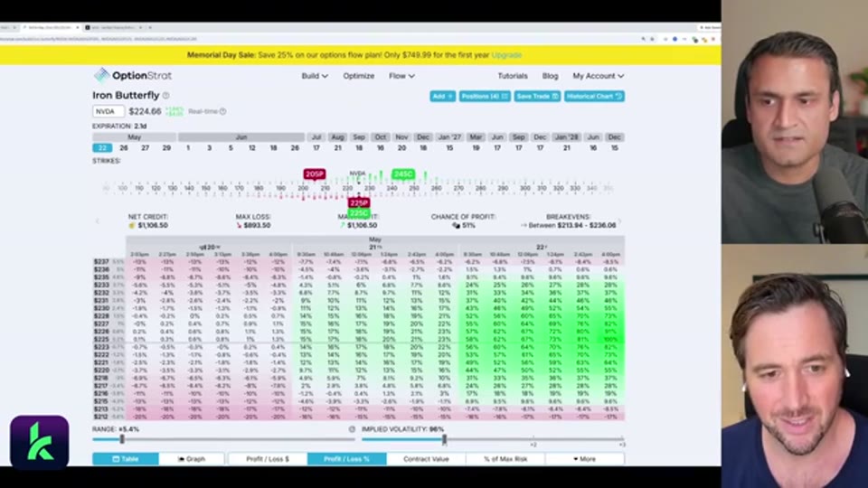Click the Real-time info icon

coord(222,111)
